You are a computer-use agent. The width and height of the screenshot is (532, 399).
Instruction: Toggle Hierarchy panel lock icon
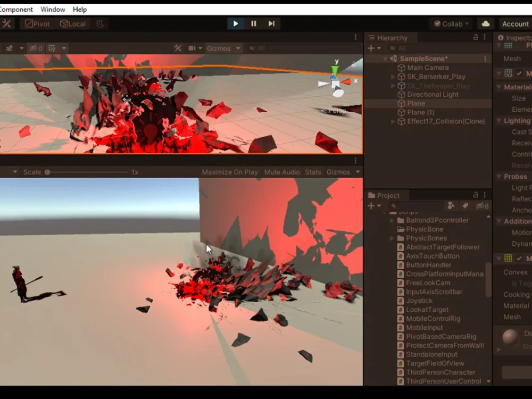(476, 37)
